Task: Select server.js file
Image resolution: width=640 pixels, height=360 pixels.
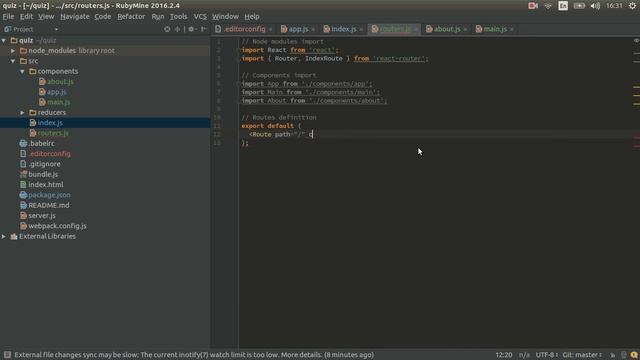Action: click(x=42, y=216)
